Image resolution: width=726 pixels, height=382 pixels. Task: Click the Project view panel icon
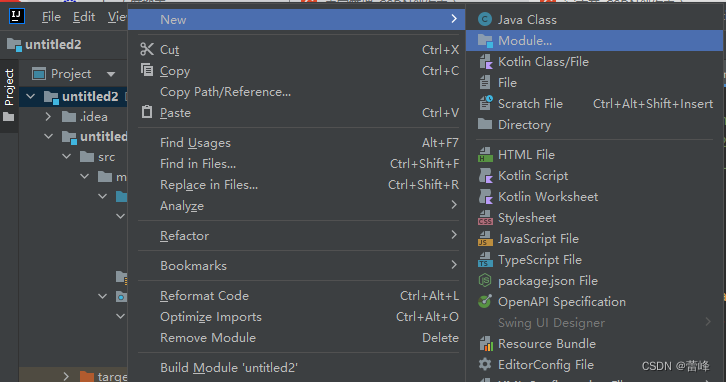[x=39, y=74]
